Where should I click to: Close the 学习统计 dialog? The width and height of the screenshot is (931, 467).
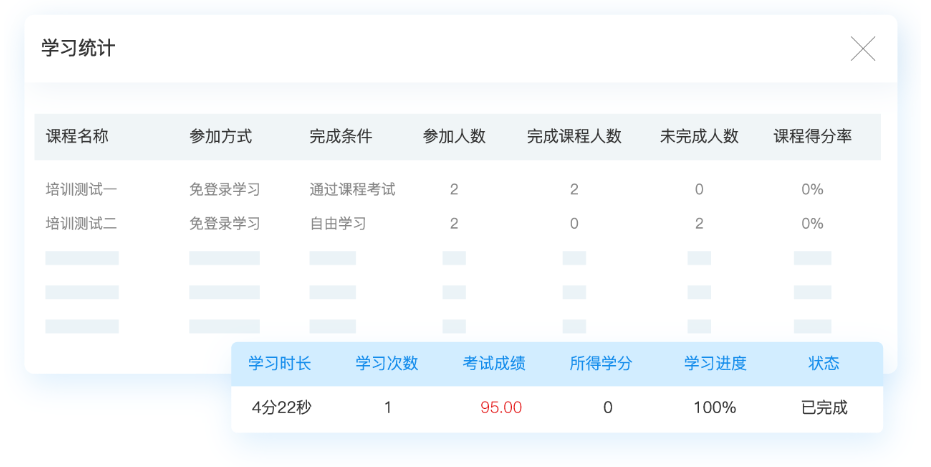[862, 48]
